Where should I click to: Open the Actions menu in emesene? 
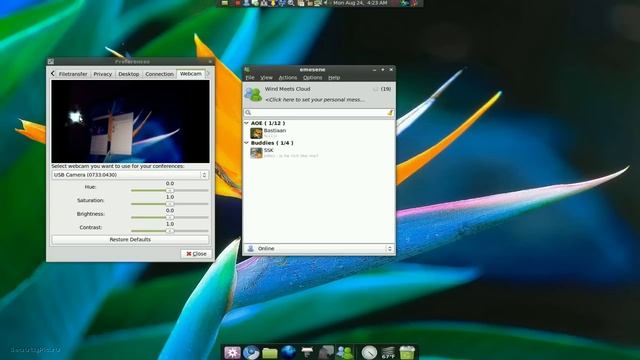[x=288, y=78]
